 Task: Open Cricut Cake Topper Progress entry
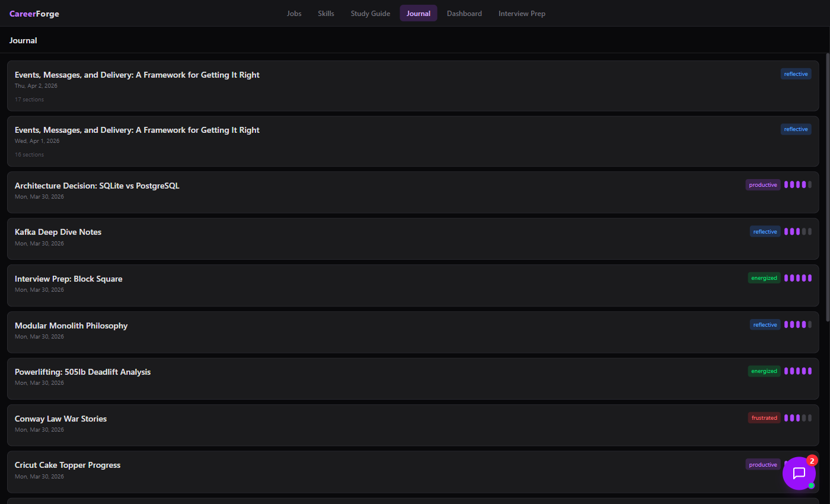(68, 465)
